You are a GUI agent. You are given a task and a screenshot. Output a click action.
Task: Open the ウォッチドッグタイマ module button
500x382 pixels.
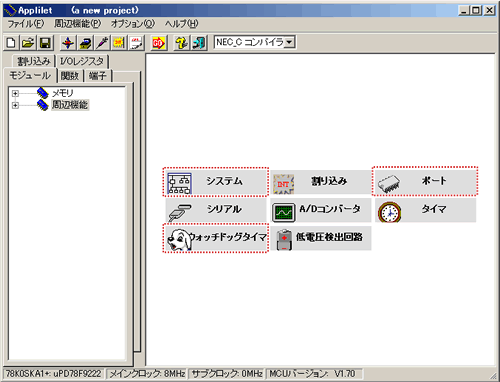coord(216,238)
